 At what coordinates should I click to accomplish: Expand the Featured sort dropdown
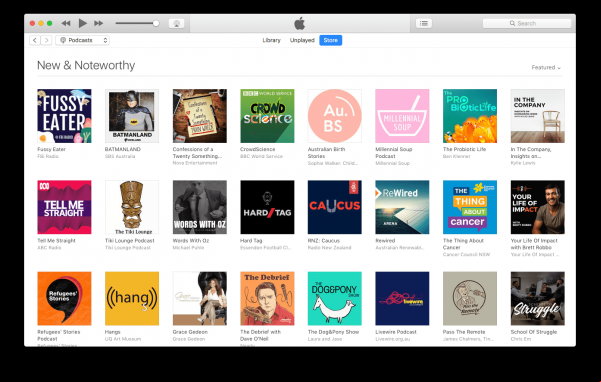[546, 67]
